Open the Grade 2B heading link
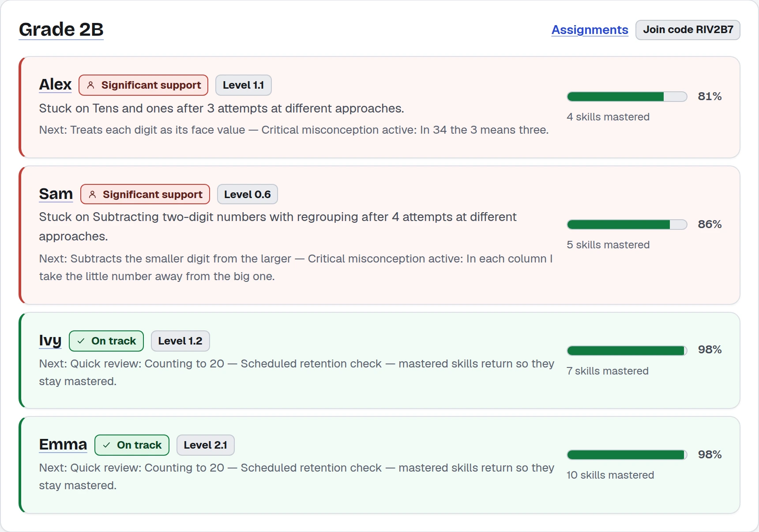Image resolution: width=759 pixels, height=532 pixels. point(61,30)
